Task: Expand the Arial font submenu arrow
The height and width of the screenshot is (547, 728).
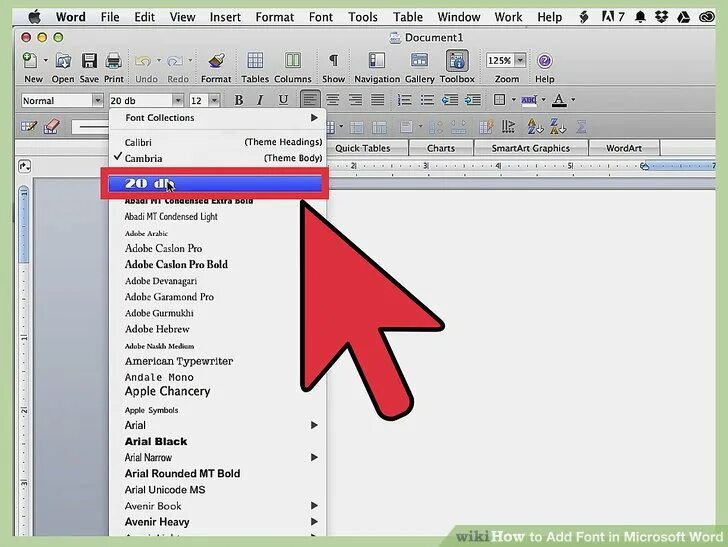Action: [x=314, y=425]
